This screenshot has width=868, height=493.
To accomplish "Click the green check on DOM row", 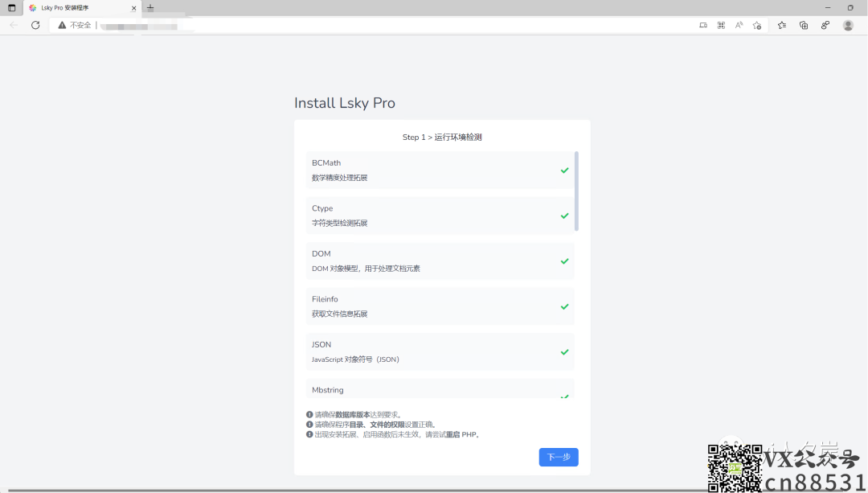I will click(565, 261).
